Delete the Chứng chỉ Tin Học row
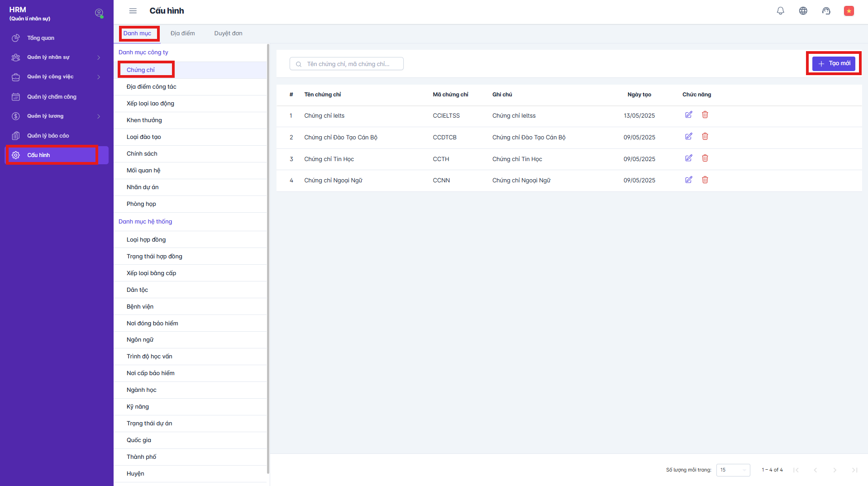868x486 pixels. coord(705,158)
